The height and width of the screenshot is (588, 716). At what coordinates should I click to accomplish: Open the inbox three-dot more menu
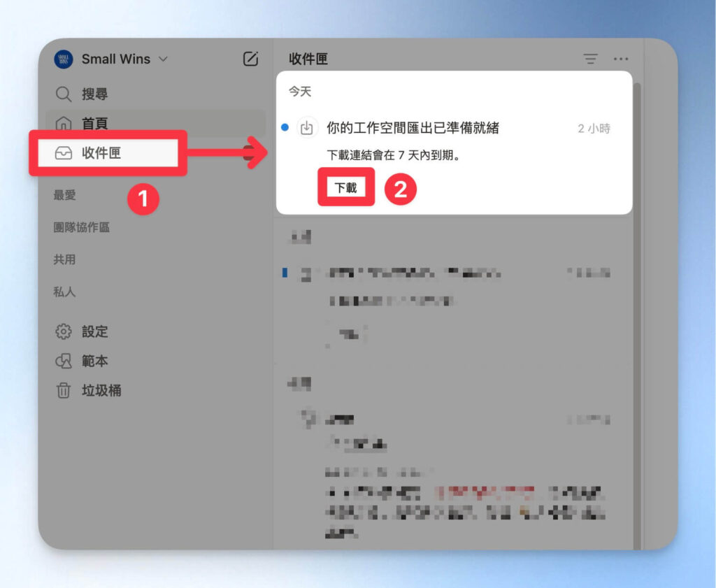621,59
